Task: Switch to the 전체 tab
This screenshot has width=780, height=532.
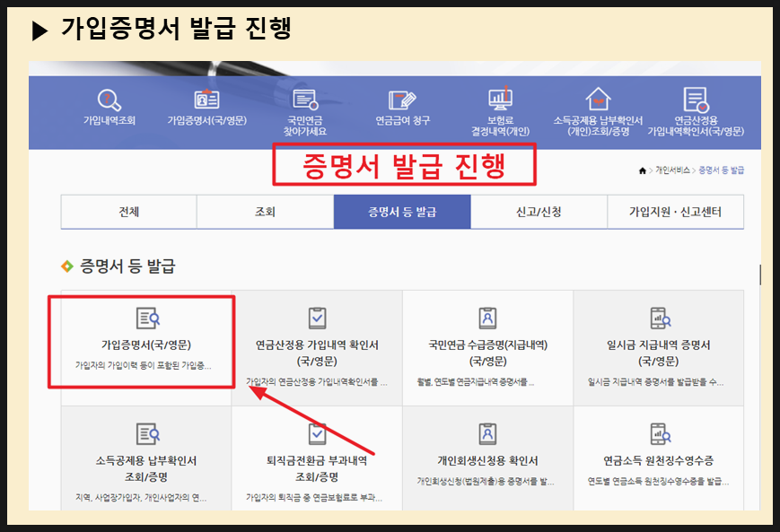Action: click(127, 211)
